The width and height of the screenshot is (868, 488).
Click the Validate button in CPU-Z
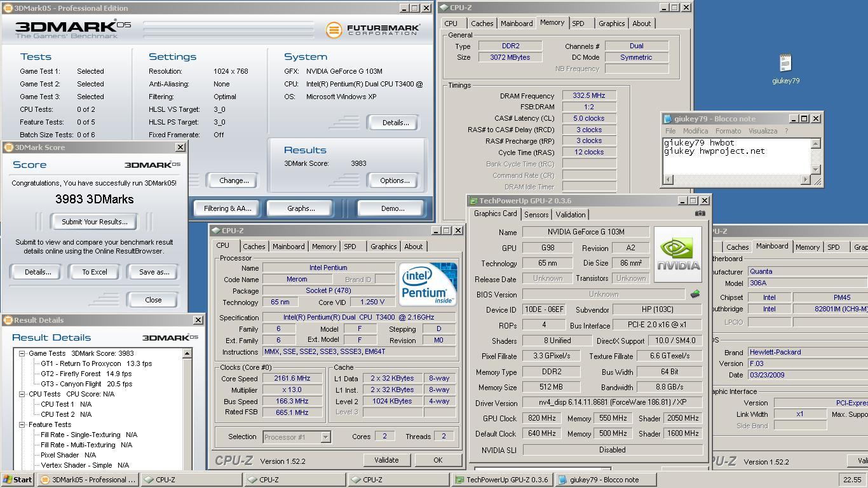point(386,460)
